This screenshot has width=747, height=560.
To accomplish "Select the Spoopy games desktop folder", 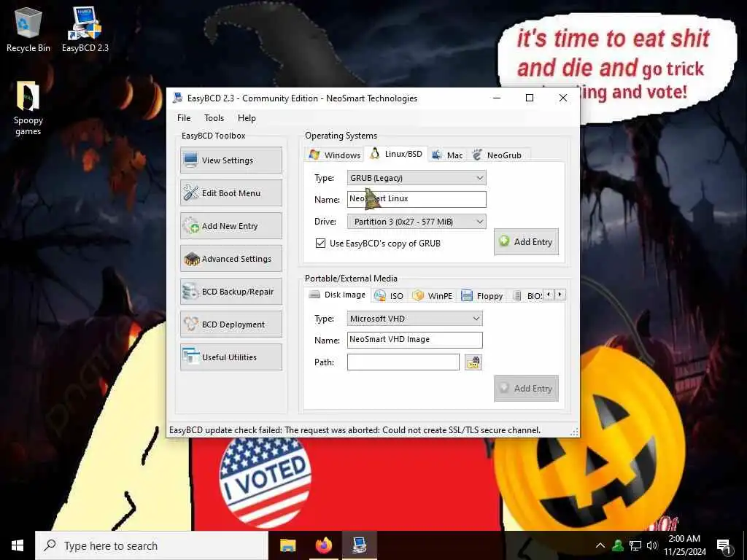I will (x=28, y=109).
